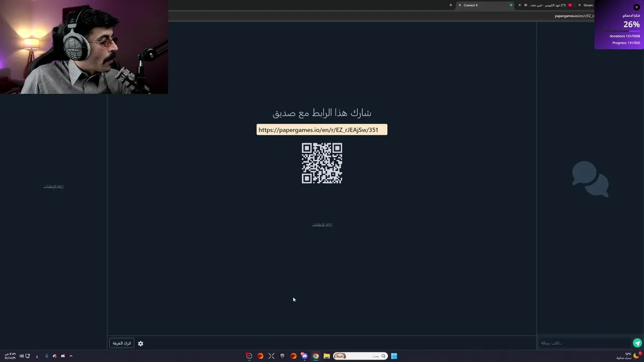Open weather widget on the taskbar
The image size is (644, 362).
click(x=628, y=356)
